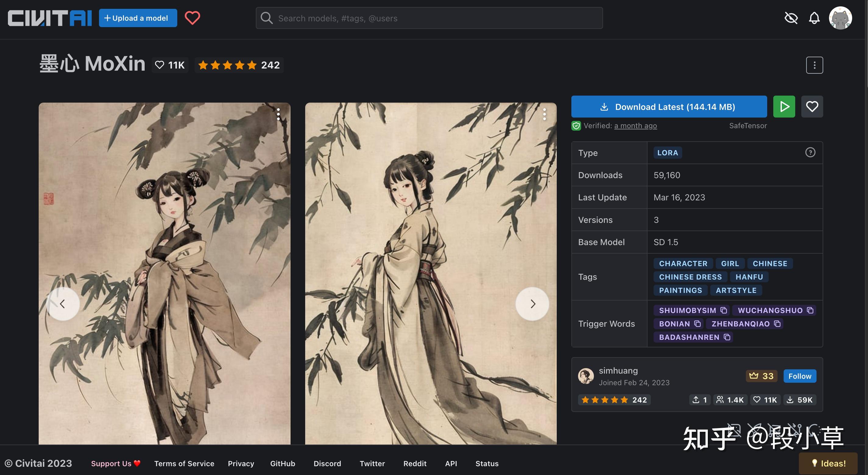The height and width of the screenshot is (475, 868).
Task: Copy the WUCHANGSHUO trigger word
Action: coord(810,310)
